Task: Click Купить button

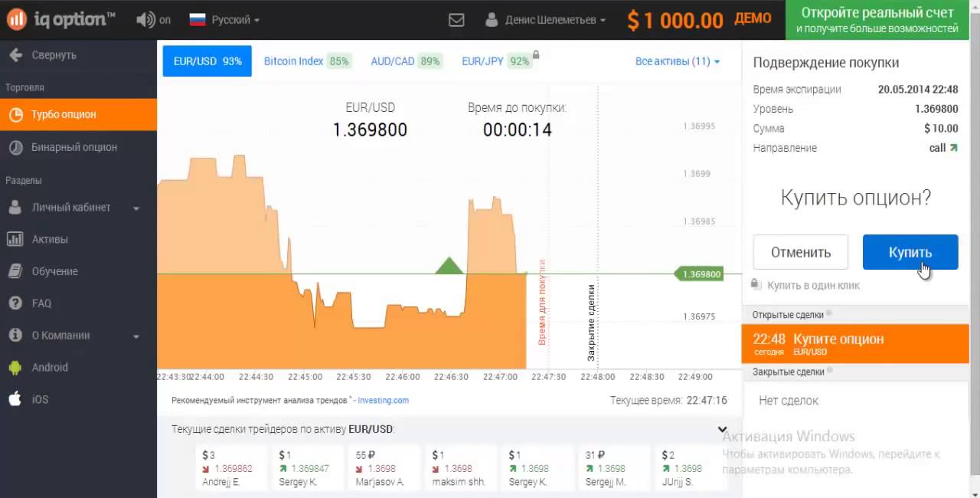Action: click(910, 252)
